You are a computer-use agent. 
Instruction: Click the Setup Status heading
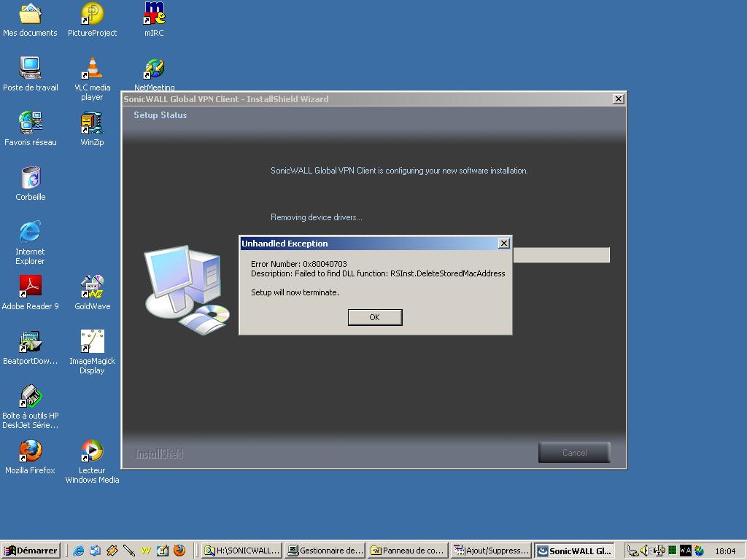coord(160,114)
